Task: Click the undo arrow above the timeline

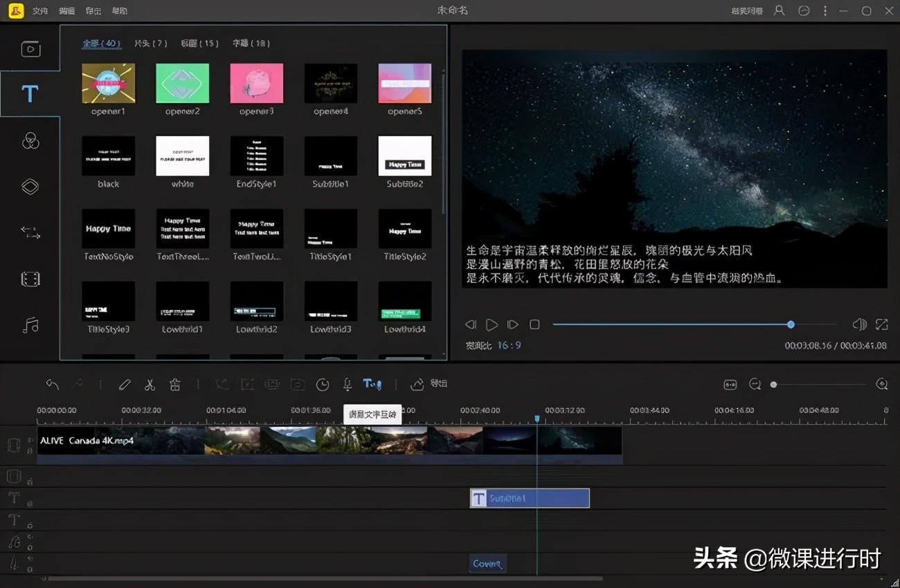Action: tap(52, 384)
